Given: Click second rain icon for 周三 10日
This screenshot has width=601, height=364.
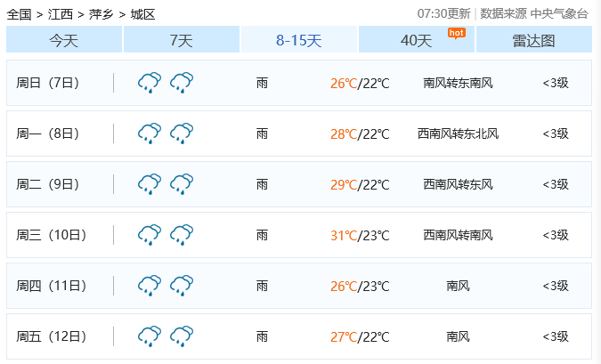Looking at the screenshot, I should [182, 235].
